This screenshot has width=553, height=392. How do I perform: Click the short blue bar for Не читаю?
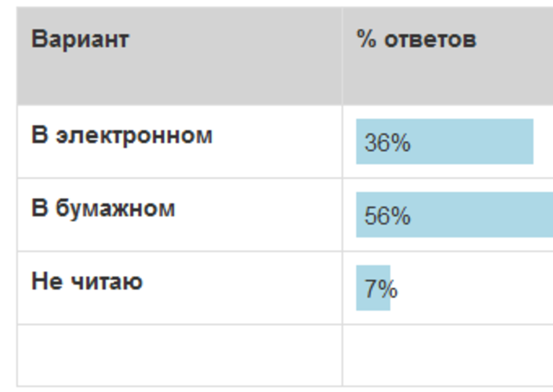pos(373,288)
